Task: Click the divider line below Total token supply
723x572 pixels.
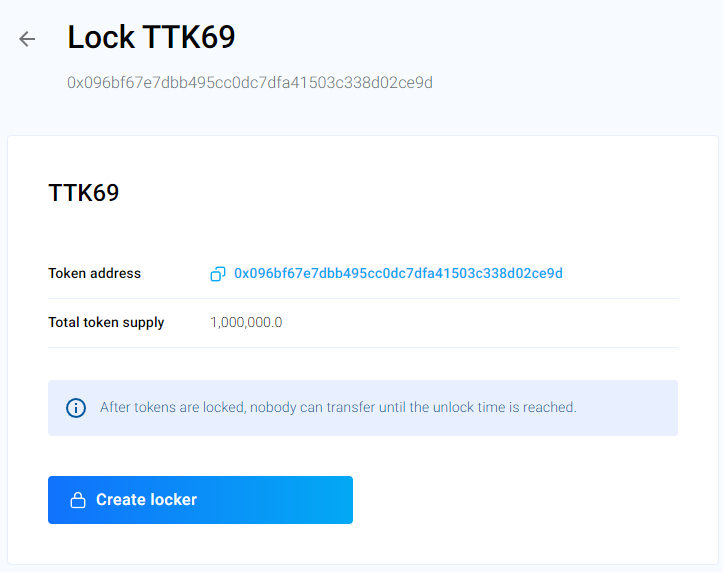Action: click(x=362, y=347)
